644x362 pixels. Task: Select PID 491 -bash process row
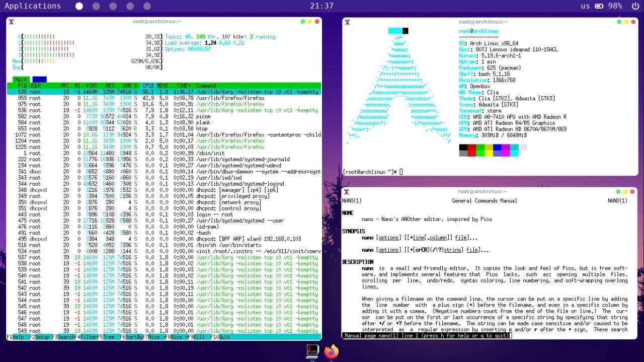tap(164, 233)
